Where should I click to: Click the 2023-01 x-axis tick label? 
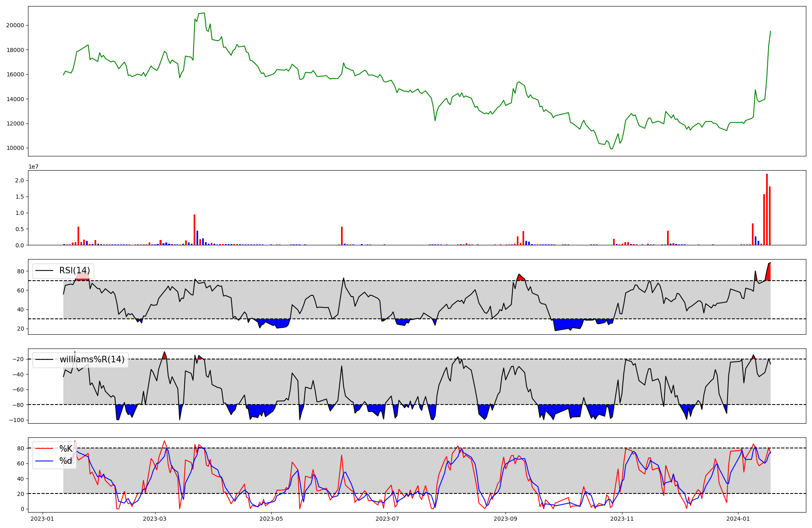point(42,519)
